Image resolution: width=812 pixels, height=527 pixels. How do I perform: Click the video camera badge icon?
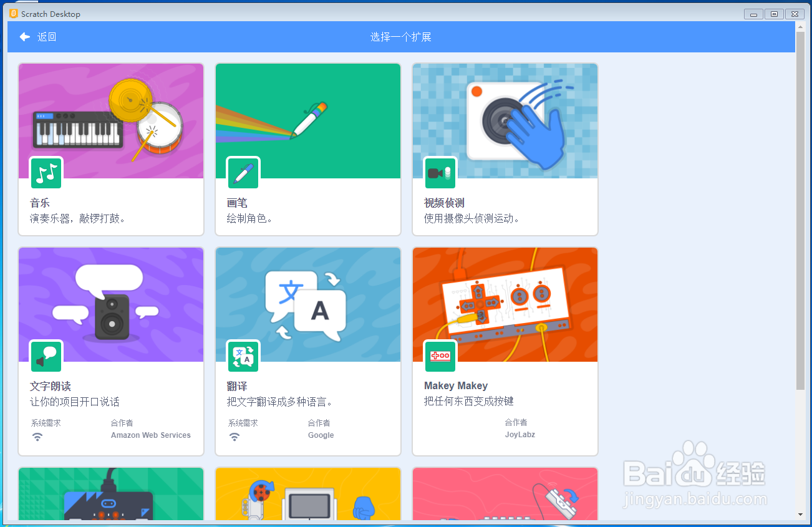coord(440,173)
